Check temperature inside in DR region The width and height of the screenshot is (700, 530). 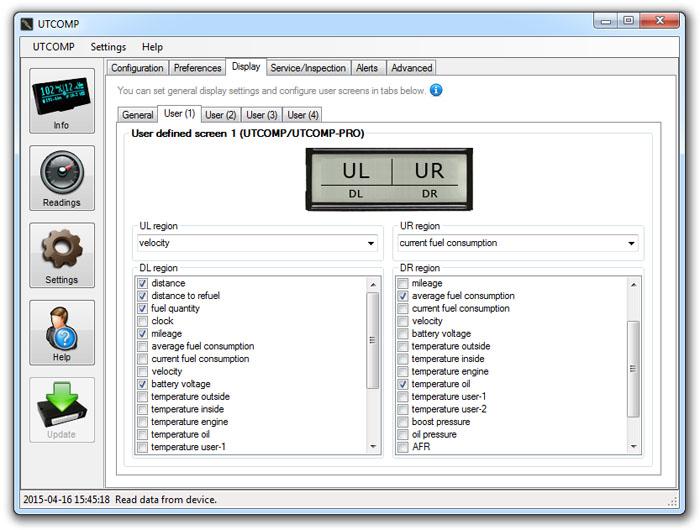[403, 359]
